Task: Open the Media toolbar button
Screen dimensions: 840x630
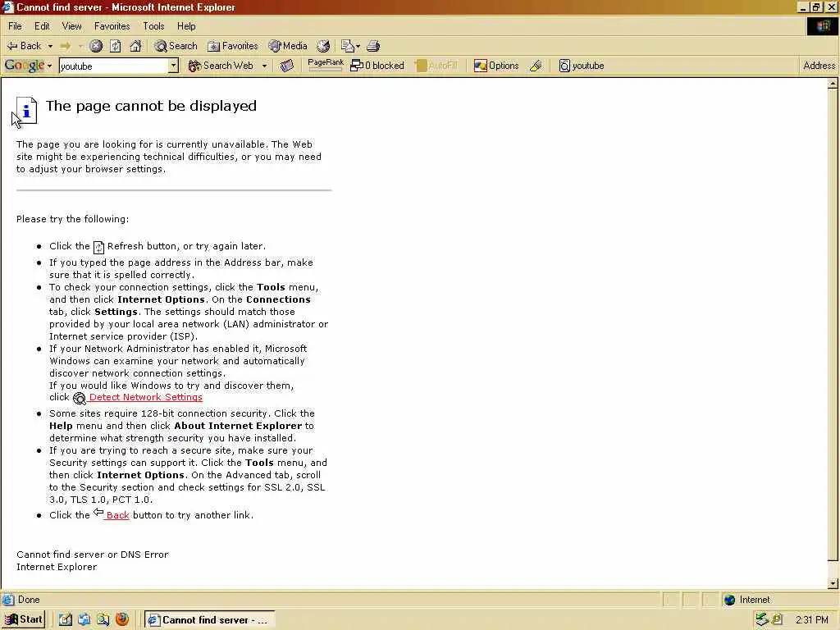Action: tap(288, 46)
